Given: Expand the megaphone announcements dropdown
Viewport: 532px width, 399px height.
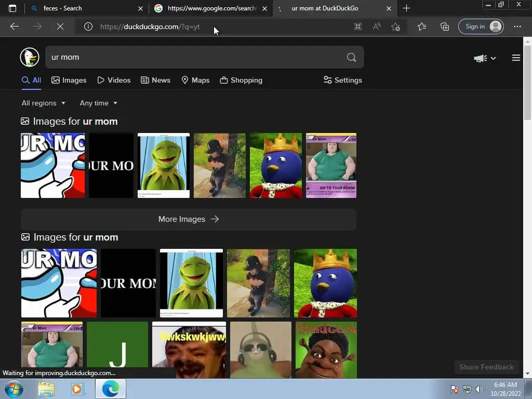Looking at the screenshot, I should [x=485, y=58].
